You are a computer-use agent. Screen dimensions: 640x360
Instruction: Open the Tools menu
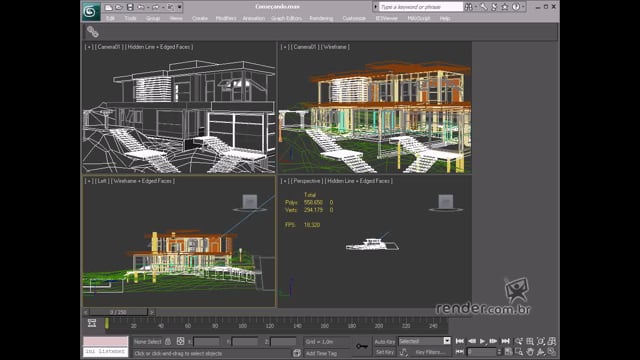pos(130,18)
